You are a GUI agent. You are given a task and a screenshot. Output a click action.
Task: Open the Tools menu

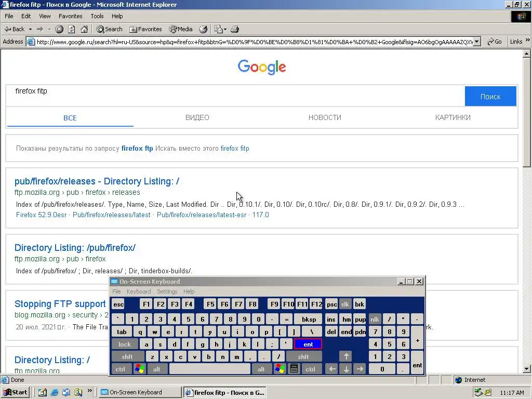pyautogui.click(x=97, y=16)
